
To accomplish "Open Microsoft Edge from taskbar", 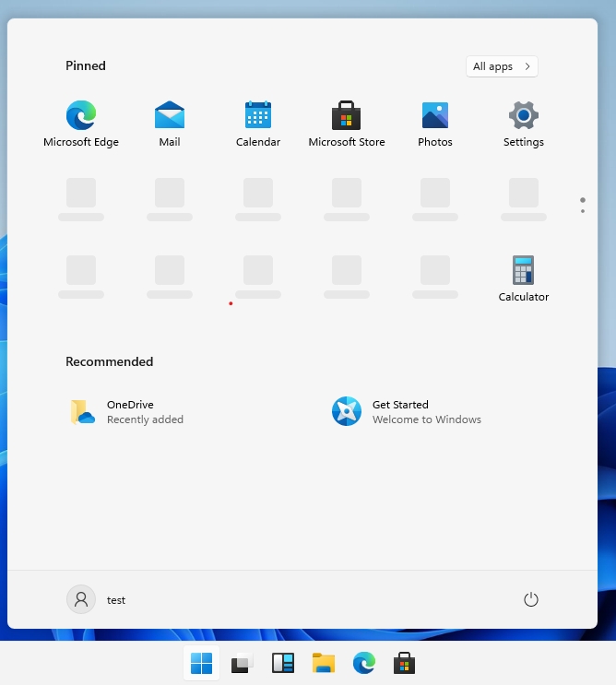I will pyautogui.click(x=364, y=663).
